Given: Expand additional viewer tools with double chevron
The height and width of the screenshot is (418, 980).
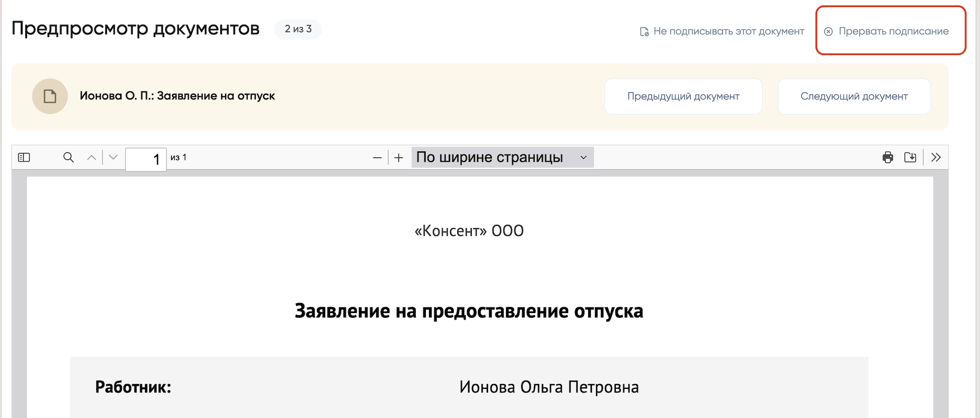Looking at the screenshot, I should coord(936,157).
